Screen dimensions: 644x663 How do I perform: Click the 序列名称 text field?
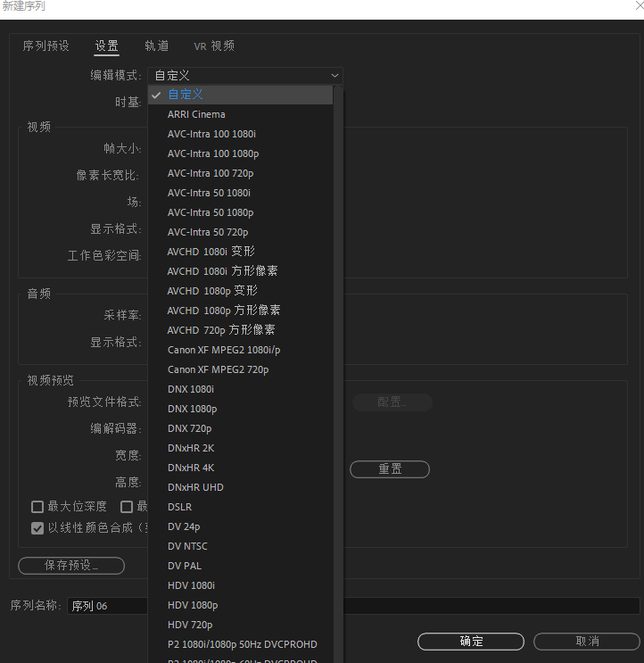pyautogui.click(x=107, y=606)
